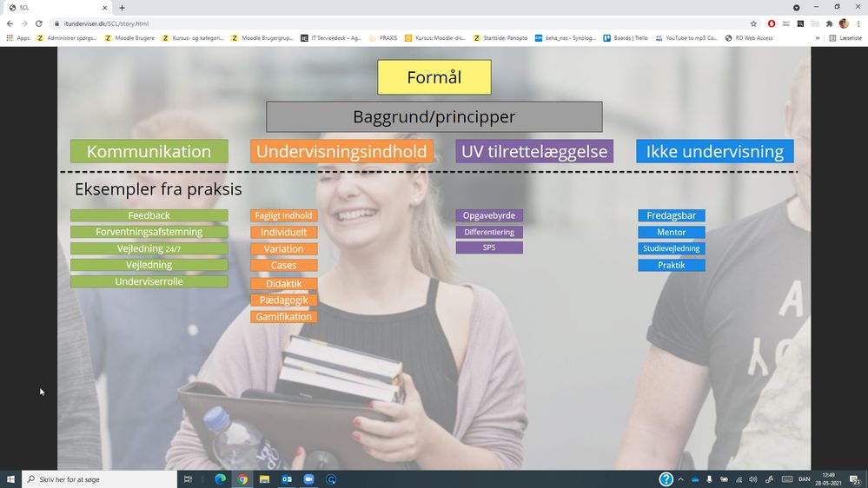The width and height of the screenshot is (868, 488).
Task: Select the SCL browser tab
Action: tap(57, 8)
